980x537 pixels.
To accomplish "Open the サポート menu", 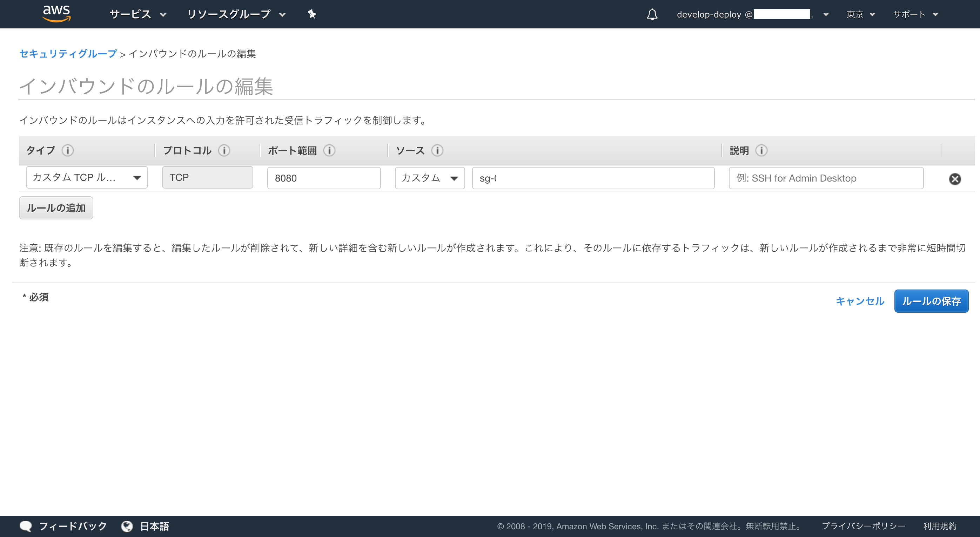I will pyautogui.click(x=915, y=14).
